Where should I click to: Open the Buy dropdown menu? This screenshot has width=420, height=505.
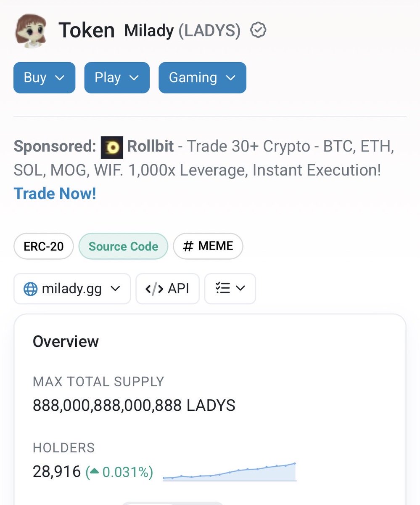[44, 78]
